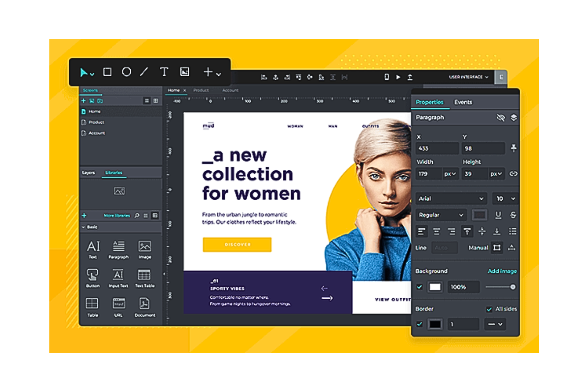Switch to the Events tab
The height and width of the screenshot is (392, 588).
[463, 102]
